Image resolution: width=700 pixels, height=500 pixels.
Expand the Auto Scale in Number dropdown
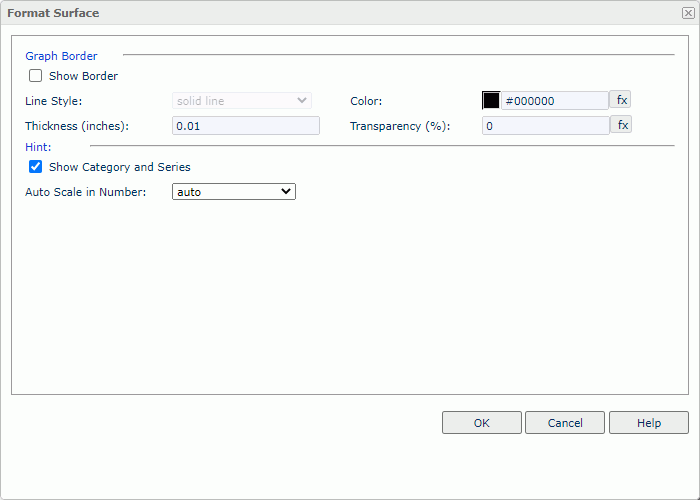(234, 191)
